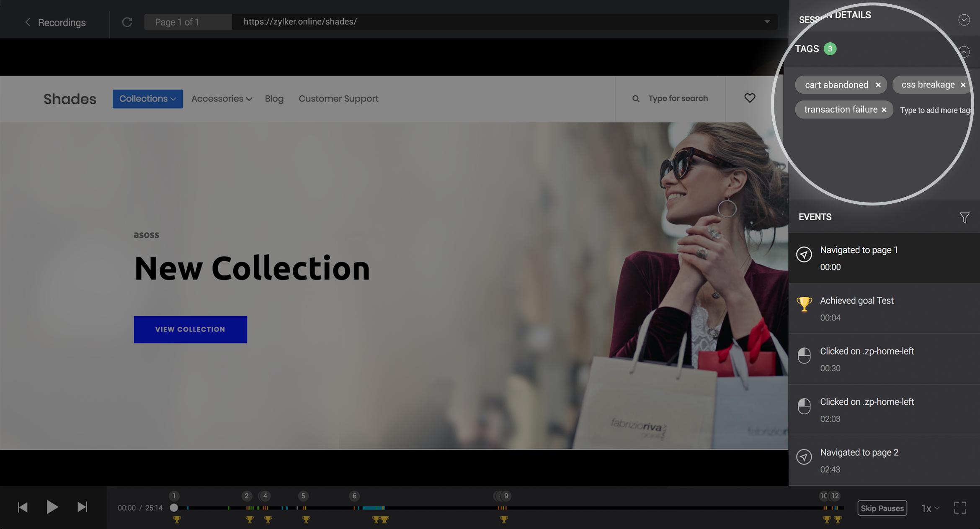The height and width of the screenshot is (529, 980).
Task: Click the Collections menu item
Action: pyautogui.click(x=146, y=98)
